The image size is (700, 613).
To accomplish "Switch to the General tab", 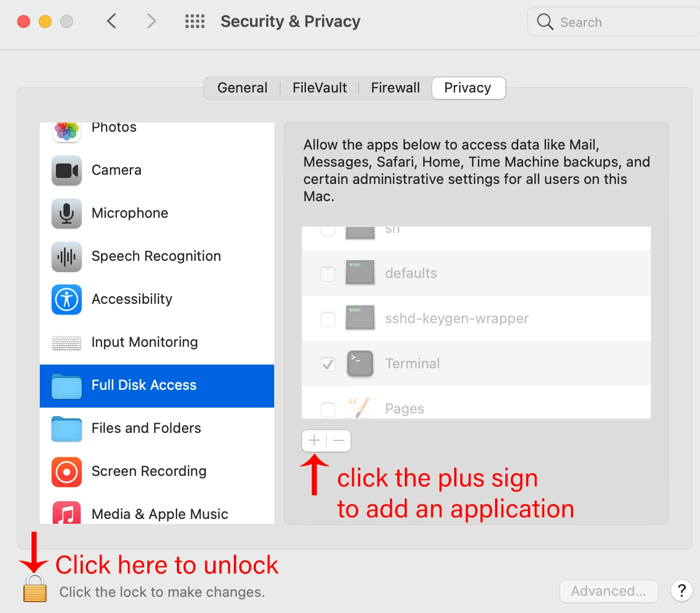I will [242, 88].
